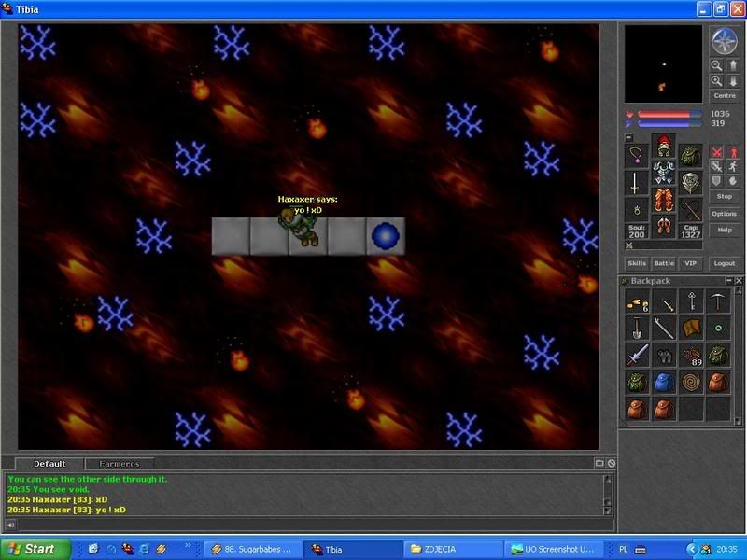Zoom out the minimap
747x560 pixels.
click(x=716, y=65)
